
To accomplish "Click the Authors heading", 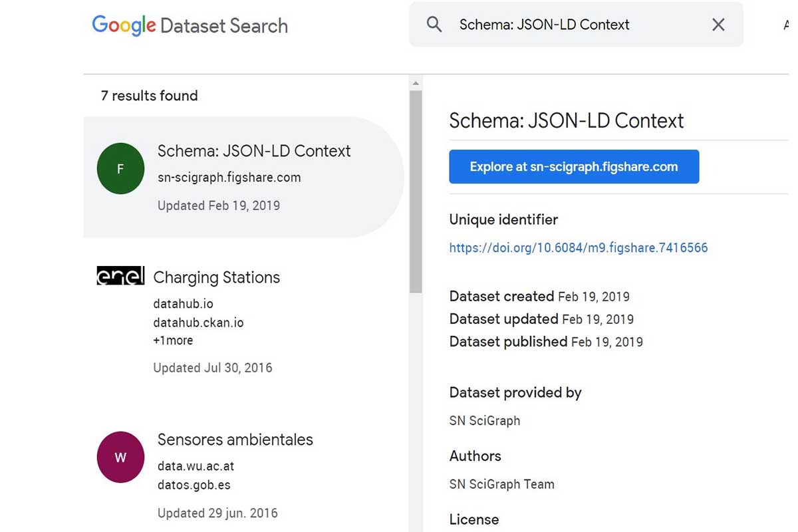I will (475, 456).
